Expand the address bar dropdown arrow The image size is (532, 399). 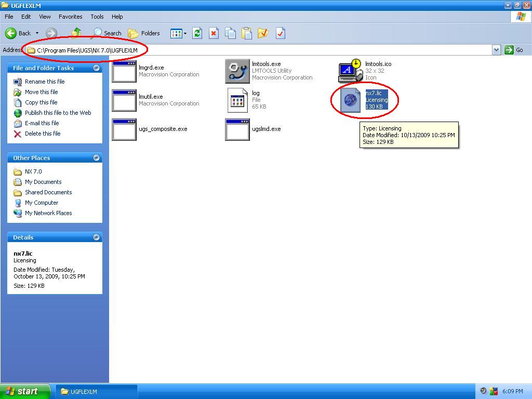(x=496, y=50)
